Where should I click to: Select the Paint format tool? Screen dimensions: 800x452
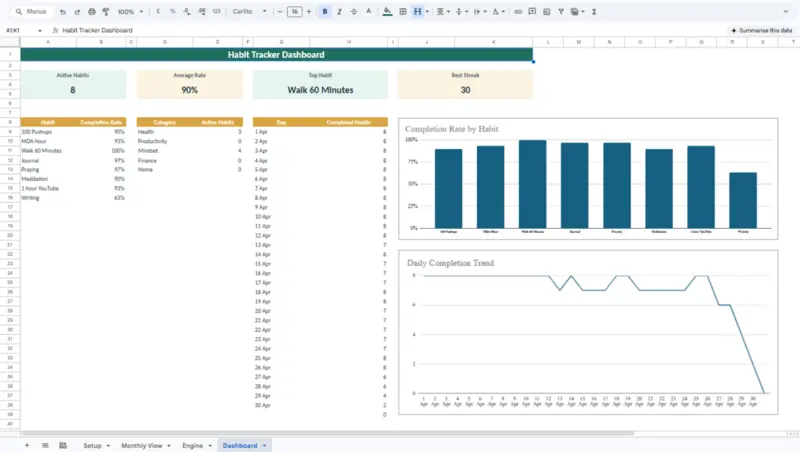click(x=106, y=12)
